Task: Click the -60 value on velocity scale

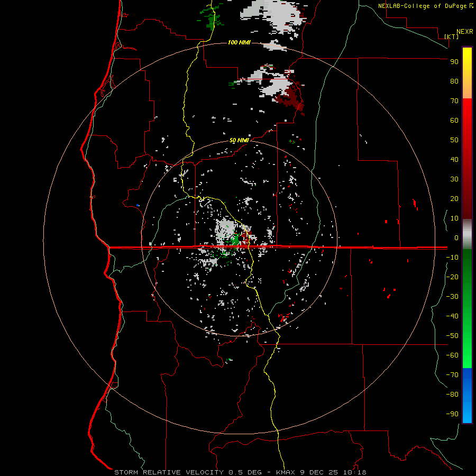Action: [x=452, y=355]
